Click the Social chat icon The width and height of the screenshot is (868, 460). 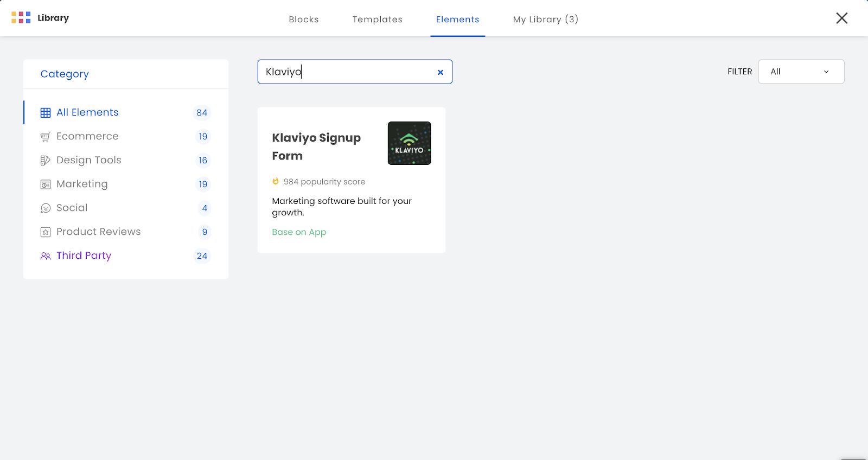pyautogui.click(x=46, y=208)
